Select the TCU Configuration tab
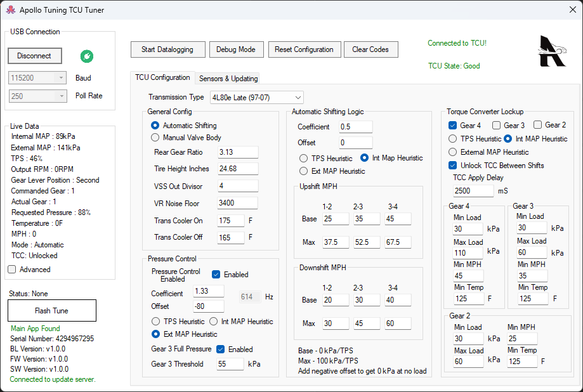 click(x=162, y=77)
